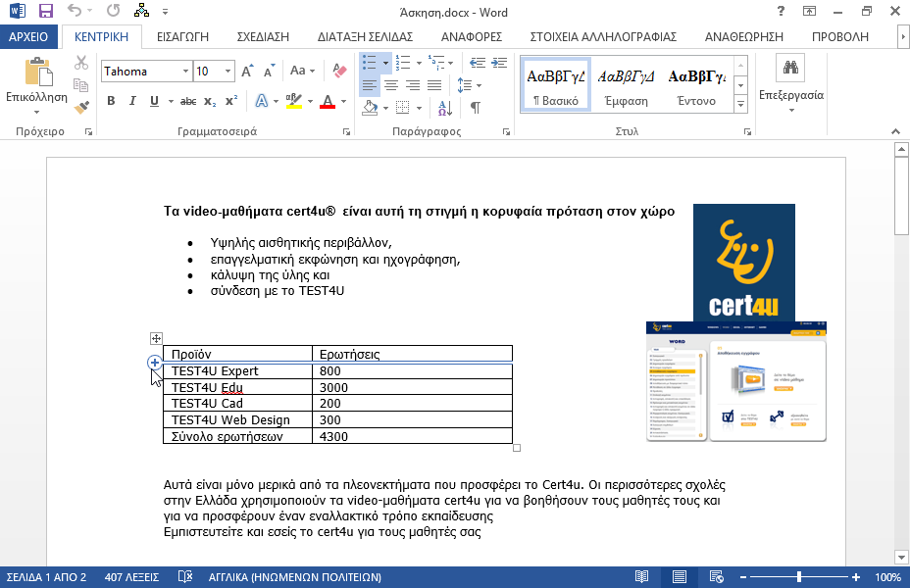Open Ribbon Display Options

click(809, 11)
